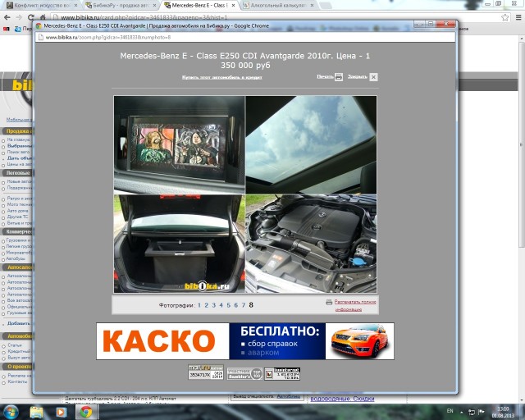This screenshot has height=420, width=525.
Task: Bookmark page with the star icon
Action: pyautogui.click(x=505, y=17)
